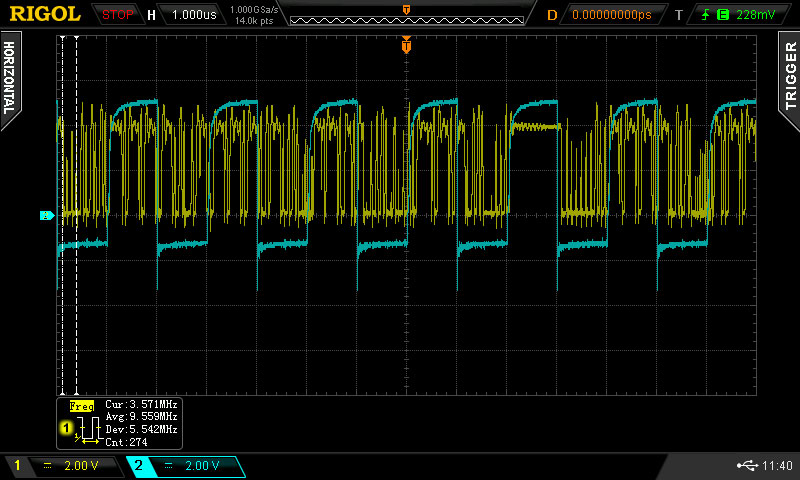
Task: Click the Cur:3.571MHz reading
Action: [x=141, y=405]
